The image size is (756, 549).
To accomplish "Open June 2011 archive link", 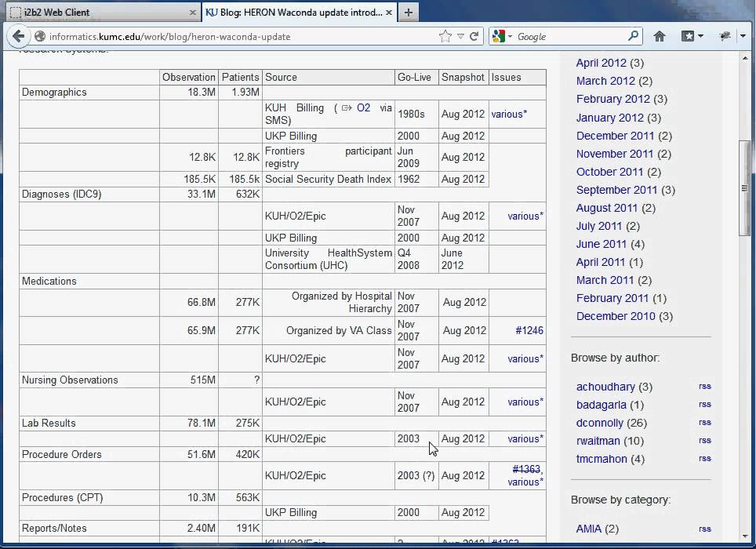I will pos(602,245).
